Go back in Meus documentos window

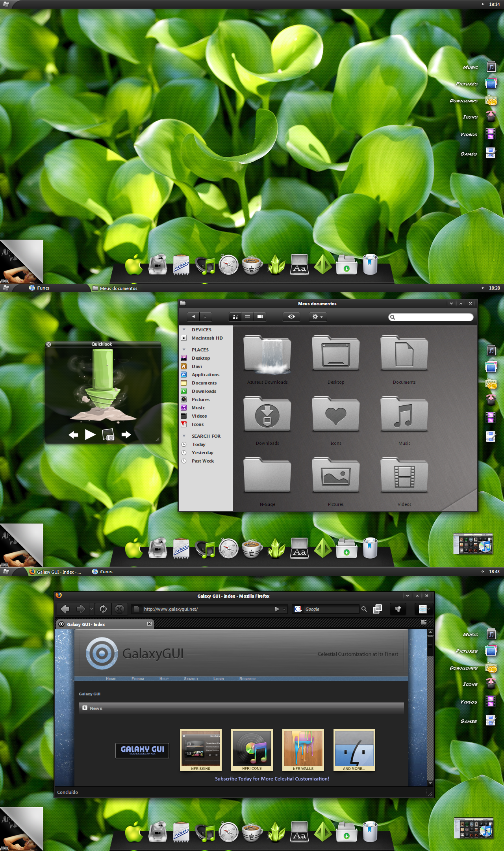[193, 316]
